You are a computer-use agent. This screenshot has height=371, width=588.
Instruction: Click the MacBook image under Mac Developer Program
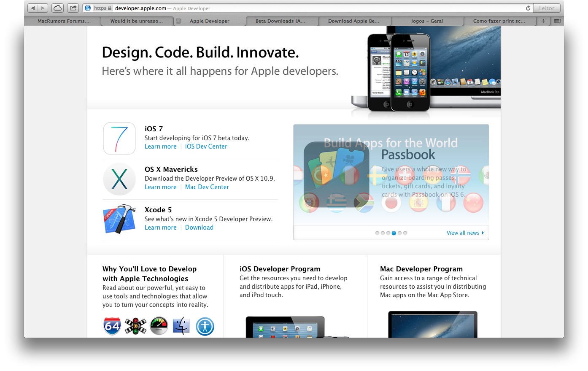[433, 325]
